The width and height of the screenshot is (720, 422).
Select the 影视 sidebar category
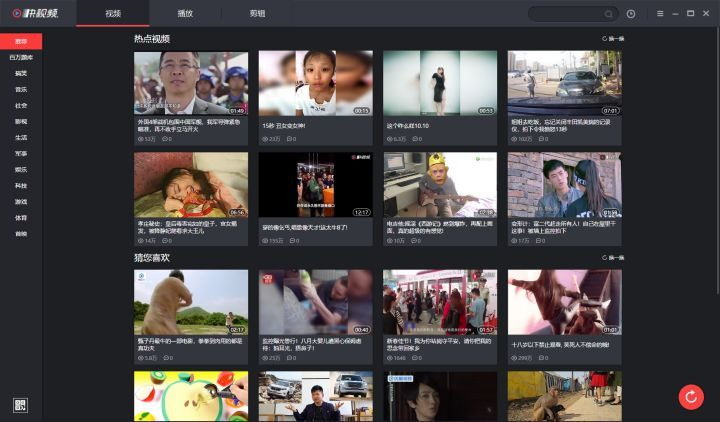[x=21, y=122]
